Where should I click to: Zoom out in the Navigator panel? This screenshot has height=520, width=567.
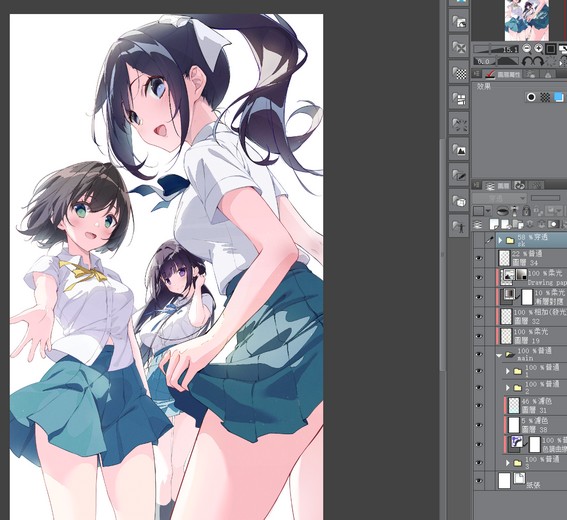[x=527, y=48]
